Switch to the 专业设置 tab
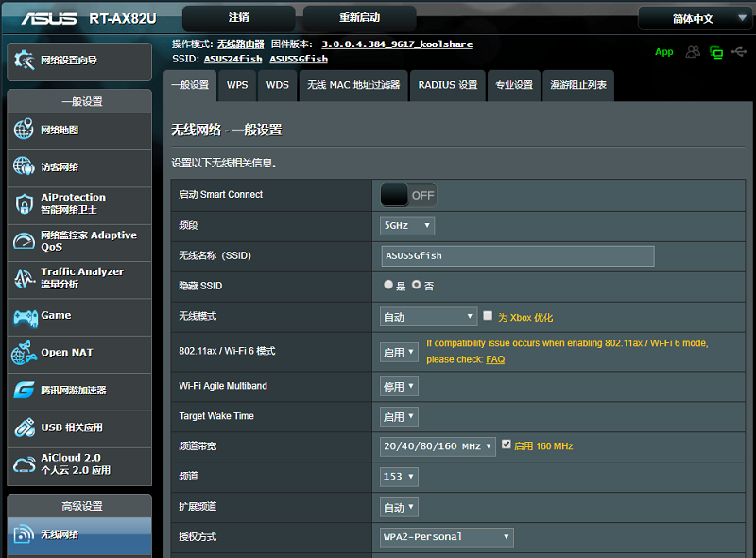 click(x=514, y=85)
